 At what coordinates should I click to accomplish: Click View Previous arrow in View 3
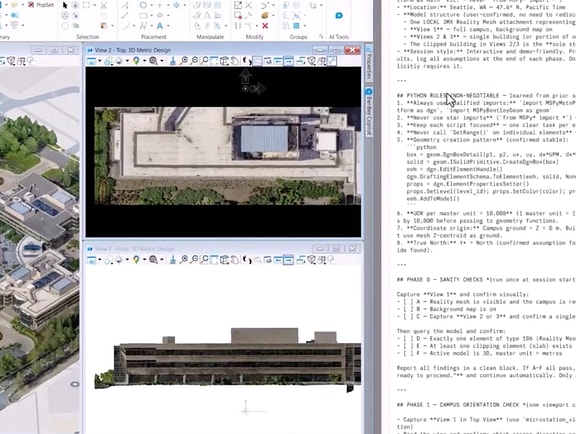[278, 260]
